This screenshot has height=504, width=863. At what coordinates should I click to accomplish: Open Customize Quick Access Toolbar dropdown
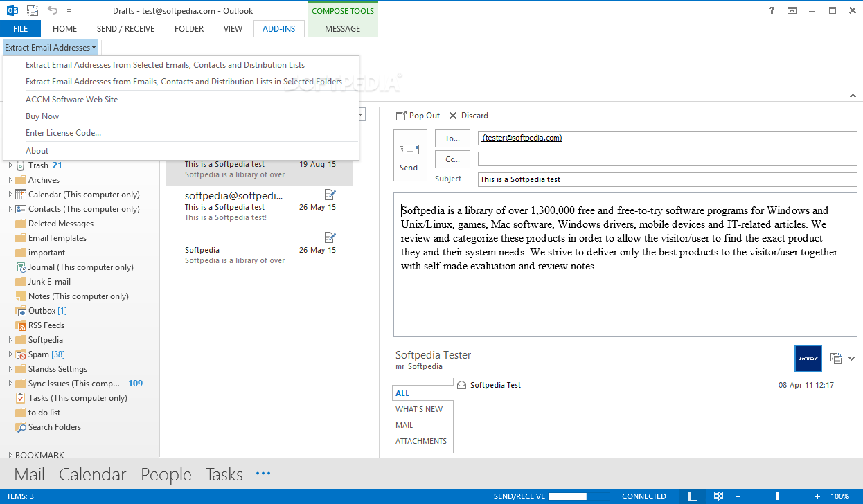pos(69,11)
